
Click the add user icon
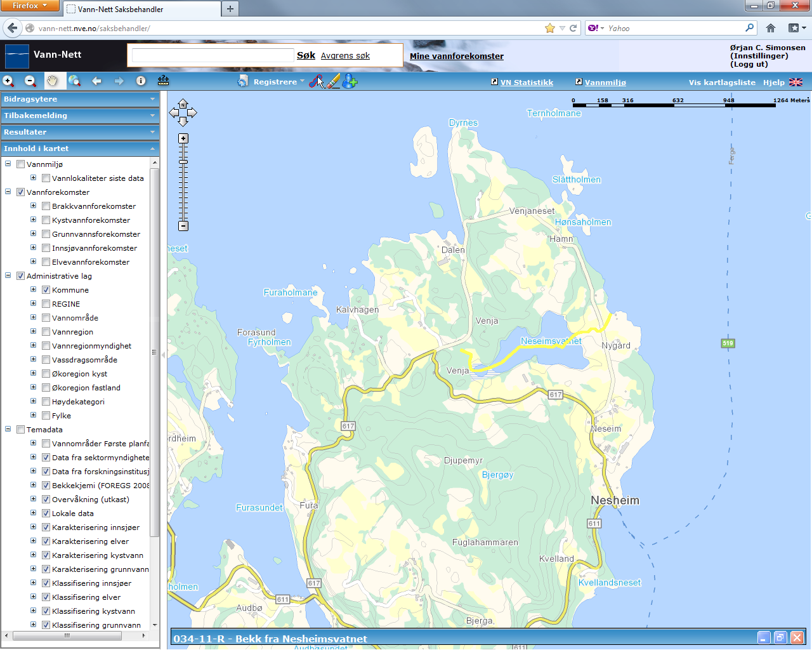[x=350, y=81]
